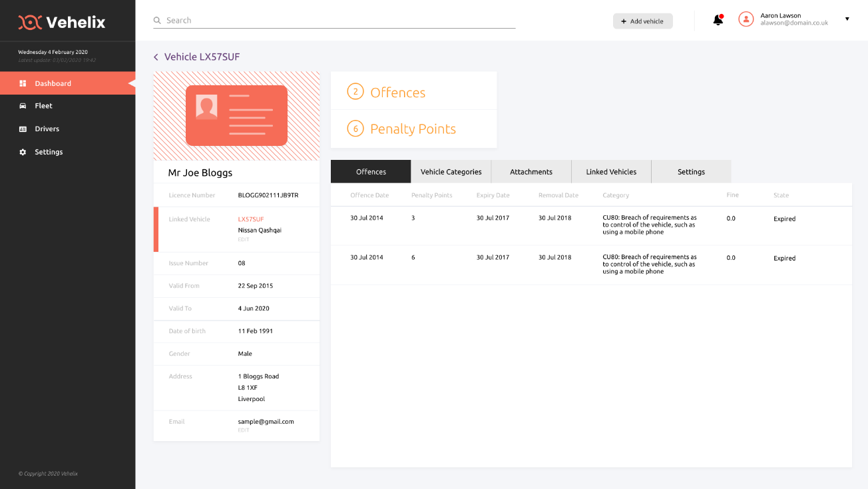Image resolution: width=868 pixels, height=489 pixels.
Task: Click EDIT under Nissan Qashqai
Action: coord(244,240)
